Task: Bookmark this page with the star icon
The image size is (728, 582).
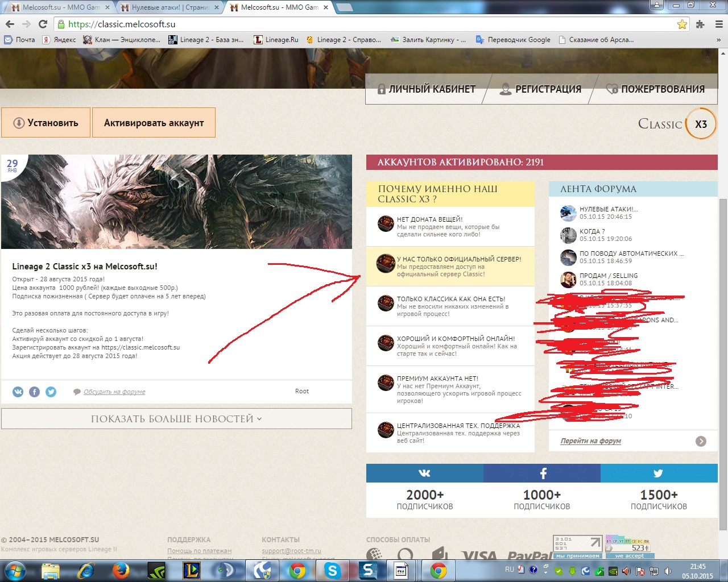Action: point(682,24)
